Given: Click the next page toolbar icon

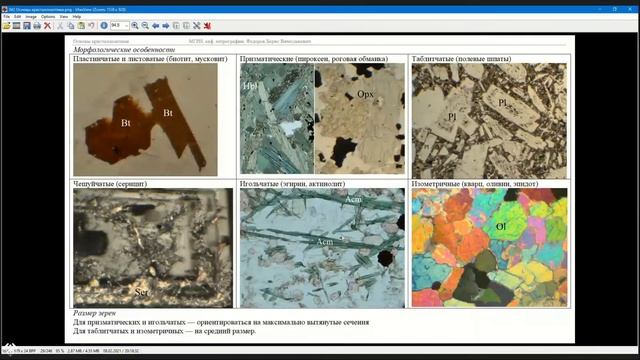Looking at the screenshot, I should [186, 26].
